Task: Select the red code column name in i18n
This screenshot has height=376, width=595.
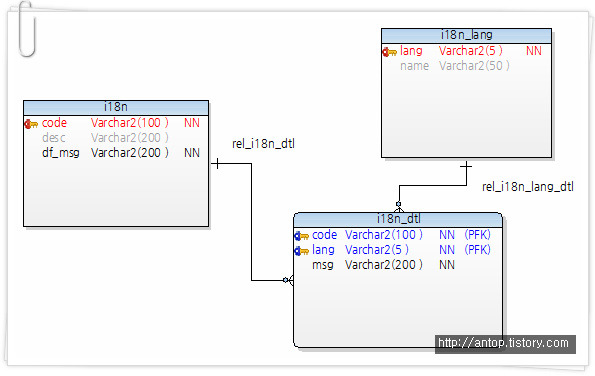Action: coord(54,123)
